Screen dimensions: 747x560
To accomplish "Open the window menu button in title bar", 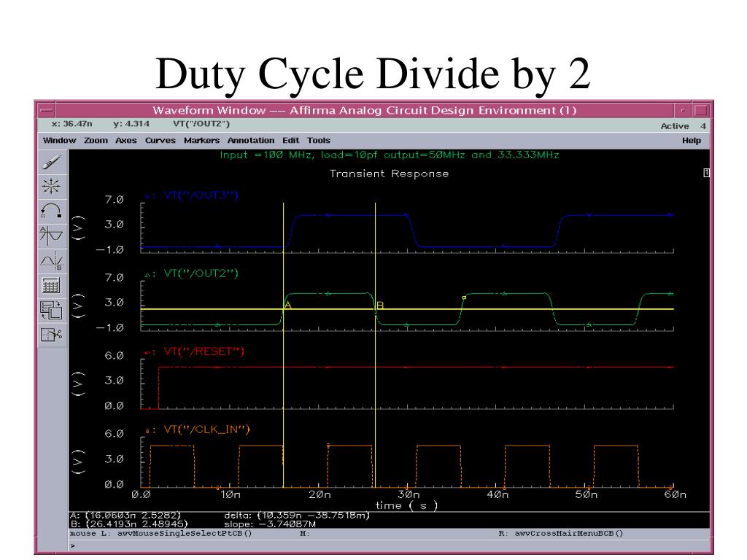I will 46,111.
